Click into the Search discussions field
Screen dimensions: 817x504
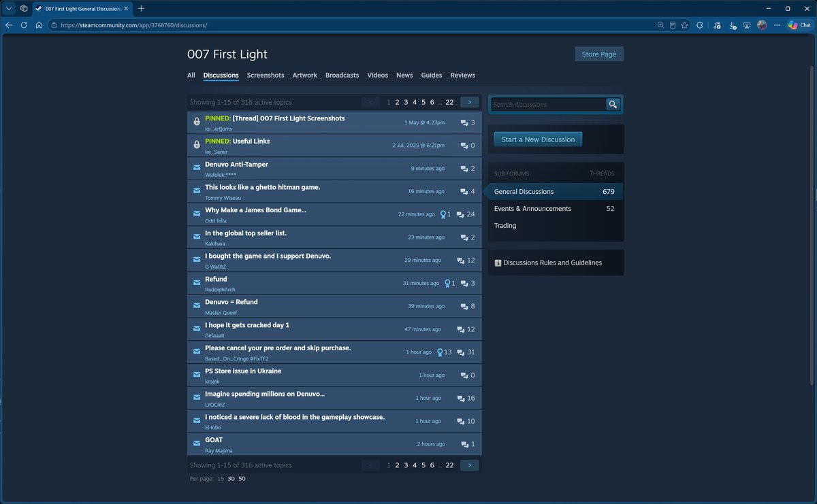pos(549,104)
